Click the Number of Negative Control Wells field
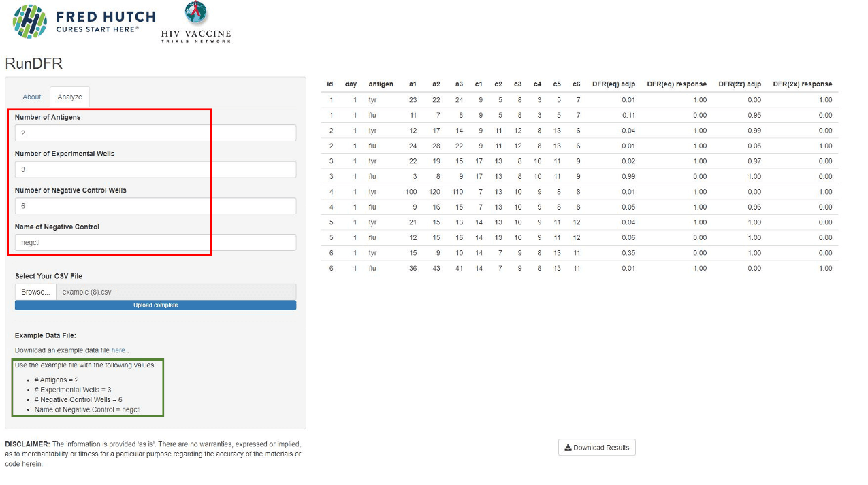Image resolution: width=868 pixels, height=485 pixels. point(155,206)
